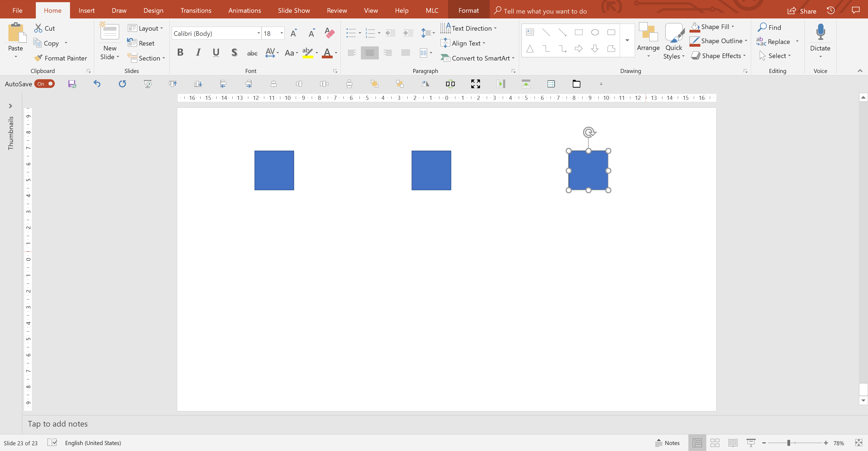868x451 pixels.
Task: Click Align Top icon in quick access toolbar
Action: [173, 84]
